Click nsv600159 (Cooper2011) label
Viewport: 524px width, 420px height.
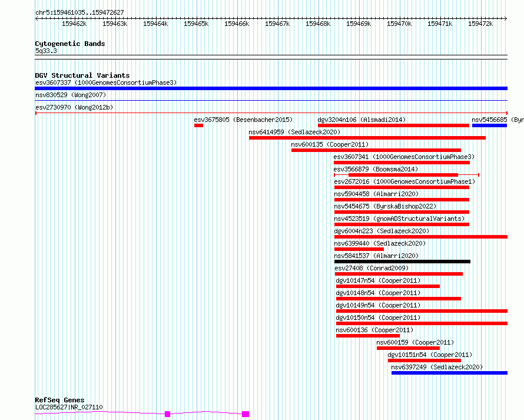[x=415, y=342]
